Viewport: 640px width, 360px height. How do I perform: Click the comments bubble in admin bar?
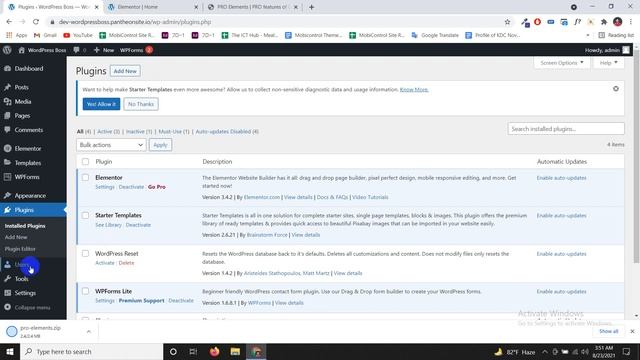tap(79, 50)
